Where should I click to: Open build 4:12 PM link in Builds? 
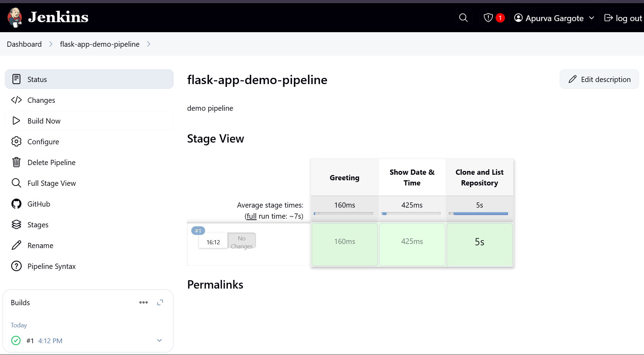[x=50, y=341]
